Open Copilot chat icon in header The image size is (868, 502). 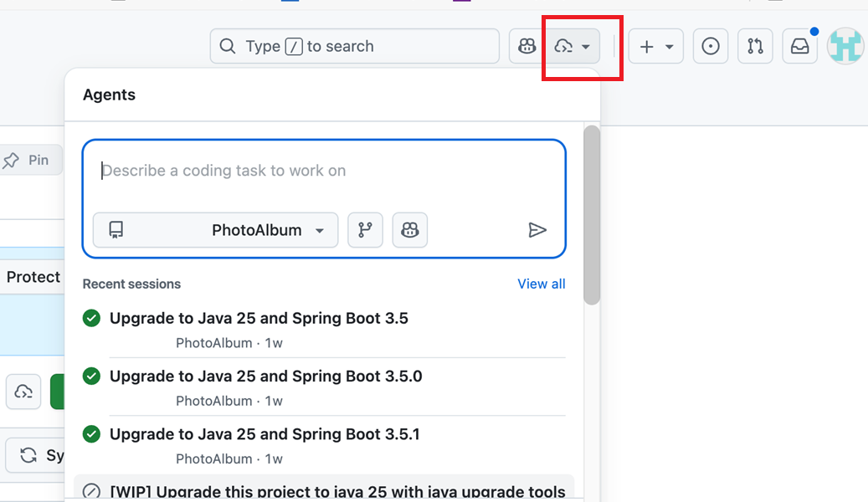tap(527, 47)
